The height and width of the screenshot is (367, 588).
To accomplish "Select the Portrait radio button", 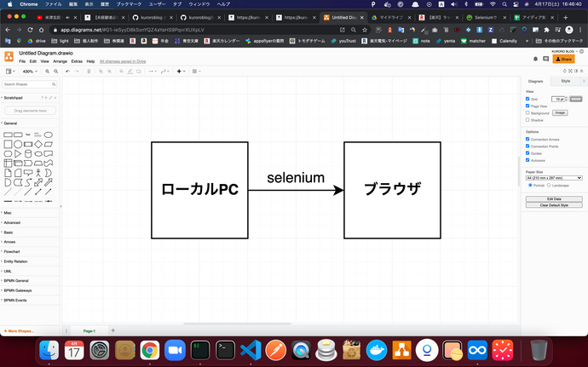I will 530,185.
